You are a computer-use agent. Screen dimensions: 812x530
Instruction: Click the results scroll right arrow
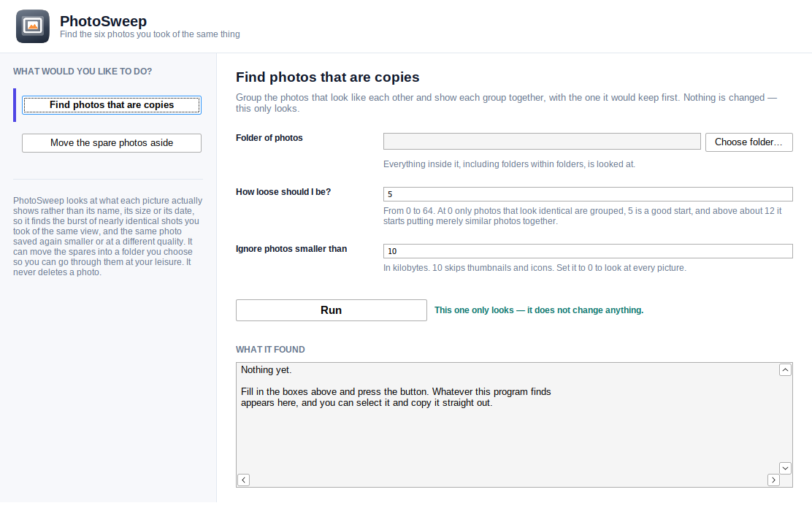click(x=773, y=480)
